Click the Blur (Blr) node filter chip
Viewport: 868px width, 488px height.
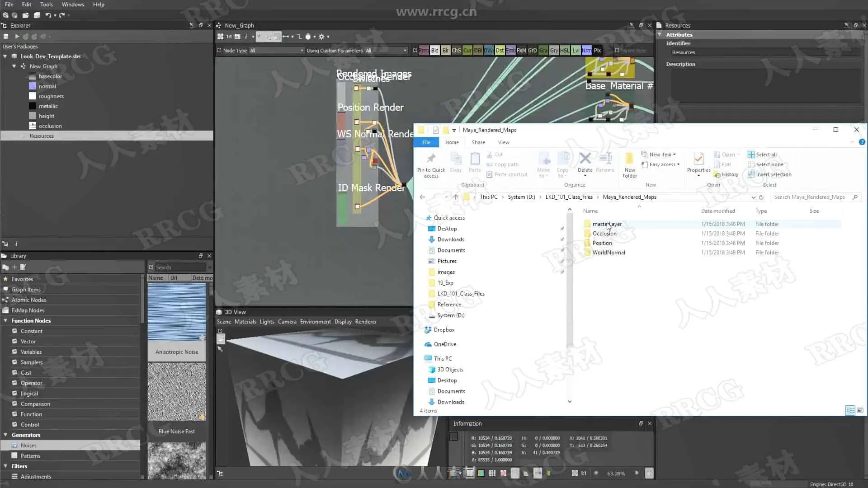pos(445,51)
